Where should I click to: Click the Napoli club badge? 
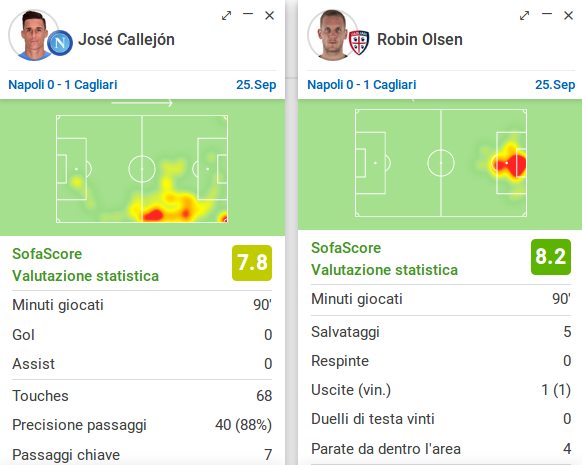[60, 43]
